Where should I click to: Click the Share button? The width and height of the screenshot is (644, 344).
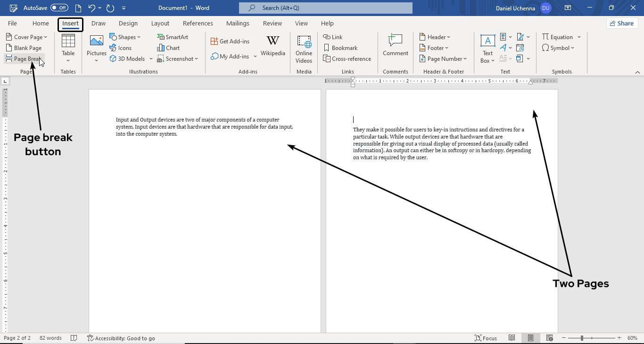click(x=622, y=23)
